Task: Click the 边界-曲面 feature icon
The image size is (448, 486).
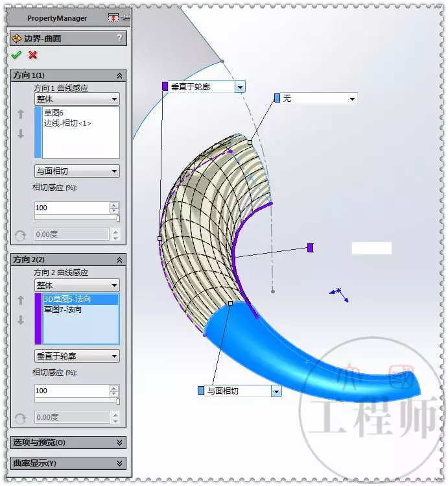Action: (16, 39)
